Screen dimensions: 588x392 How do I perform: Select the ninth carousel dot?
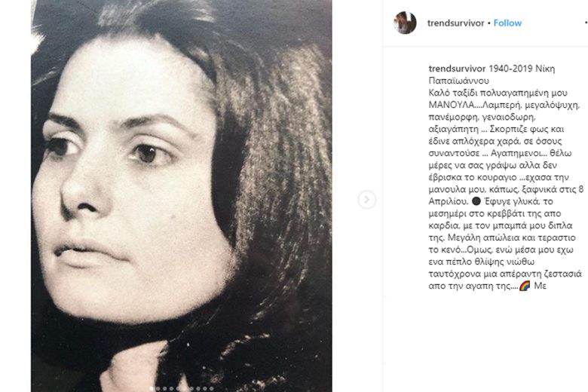click(205, 389)
